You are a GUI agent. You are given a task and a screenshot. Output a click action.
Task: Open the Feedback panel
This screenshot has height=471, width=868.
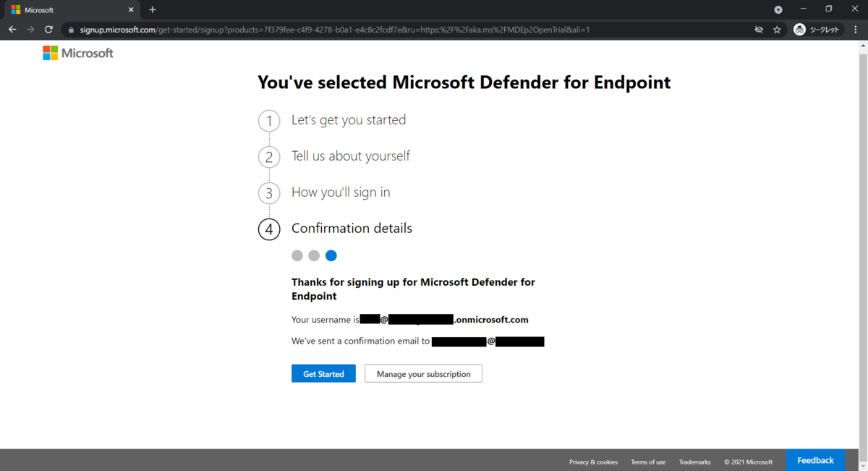point(815,460)
